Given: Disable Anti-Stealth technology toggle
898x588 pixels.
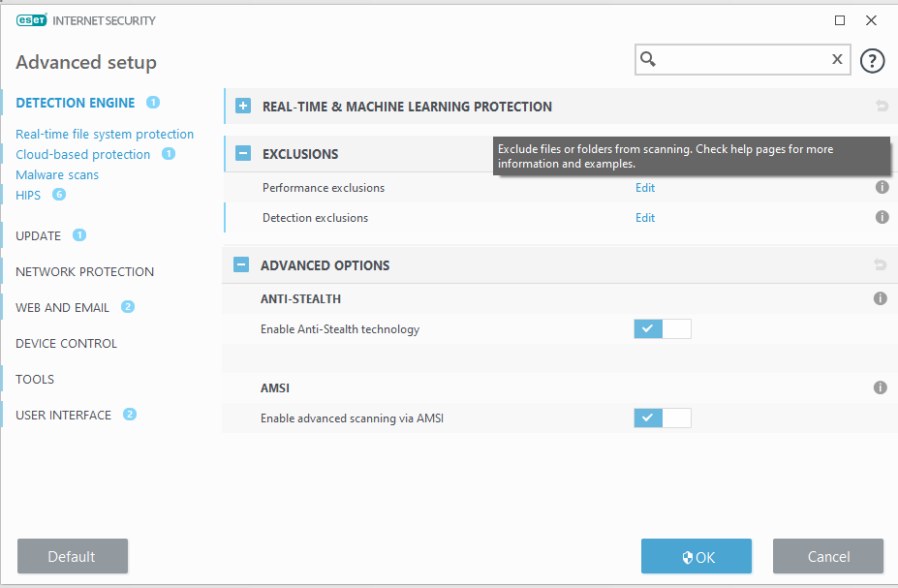Looking at the screenshot, I should (x=663, y=329).
